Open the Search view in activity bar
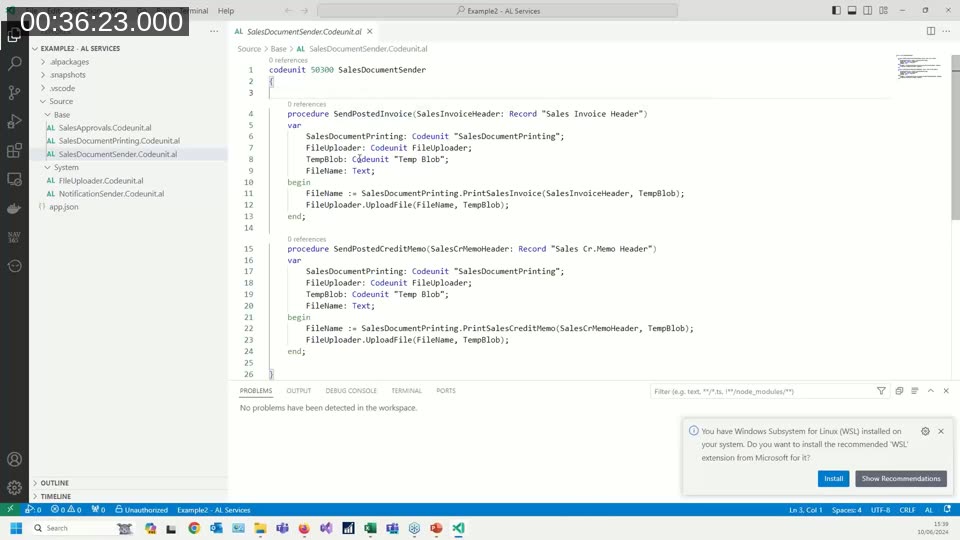This screenshot has width=960, height=540. 14,64
